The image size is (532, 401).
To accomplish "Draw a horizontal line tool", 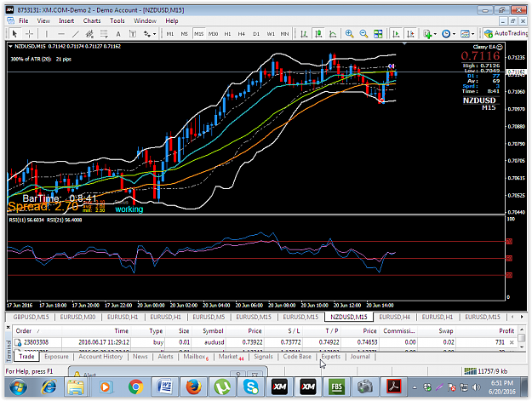I will pos(61,34).
